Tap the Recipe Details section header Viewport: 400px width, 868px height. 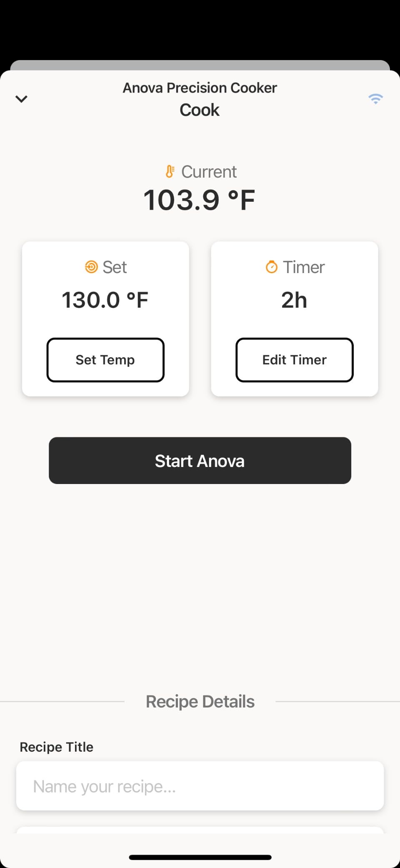[200, 702]
